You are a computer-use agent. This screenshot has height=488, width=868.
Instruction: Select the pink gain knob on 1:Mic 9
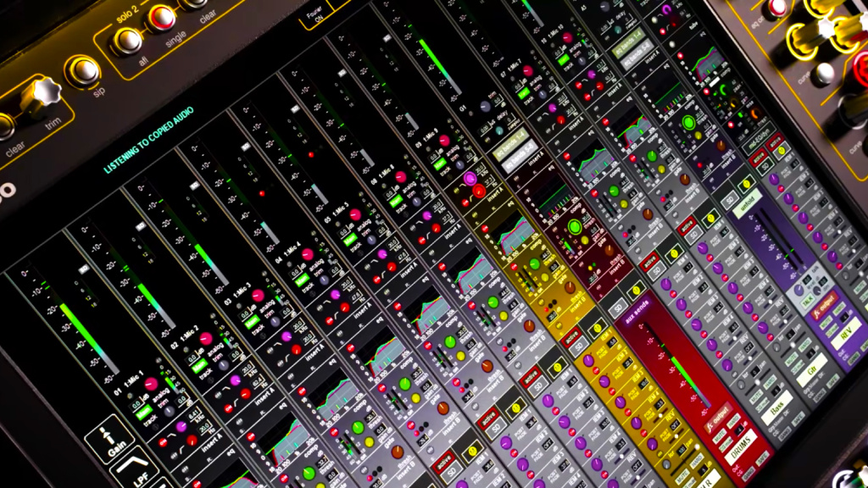(x=444, y=141)
